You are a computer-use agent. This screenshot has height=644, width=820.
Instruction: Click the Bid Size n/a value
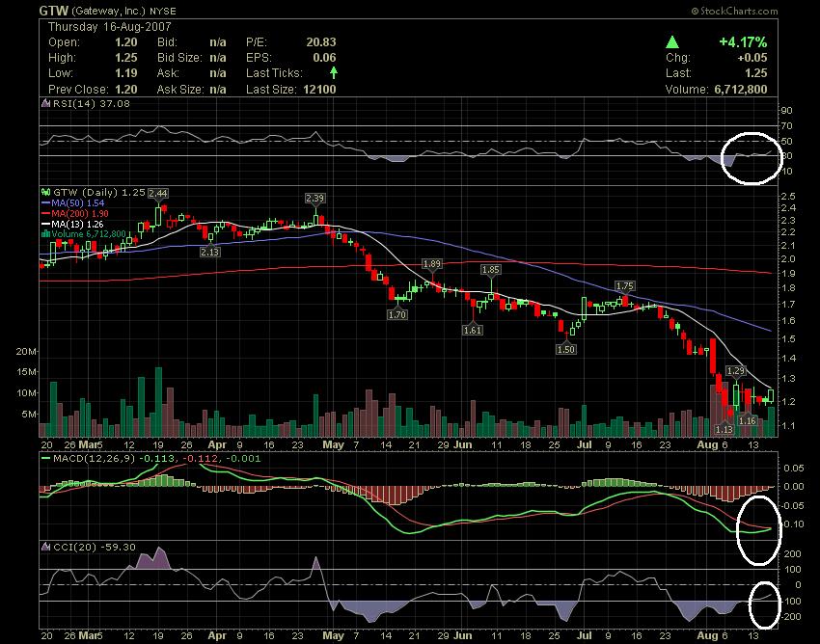pos(218,58)
